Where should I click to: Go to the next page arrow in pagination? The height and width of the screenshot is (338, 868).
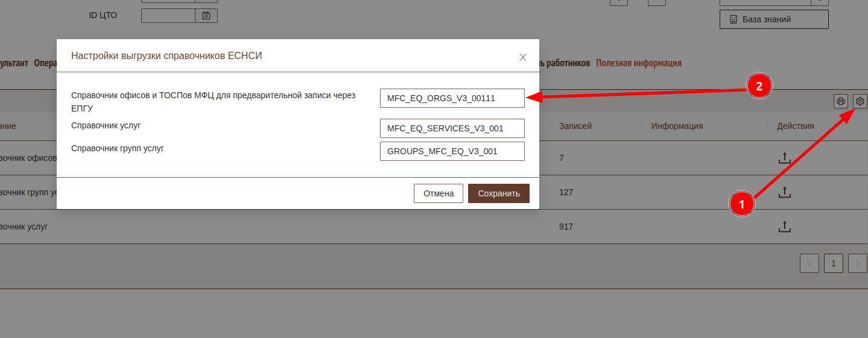857,263
